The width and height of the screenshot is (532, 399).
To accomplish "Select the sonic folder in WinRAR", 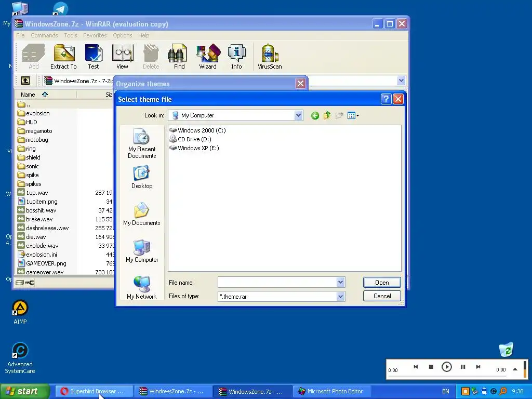I will tap(28, 166).
